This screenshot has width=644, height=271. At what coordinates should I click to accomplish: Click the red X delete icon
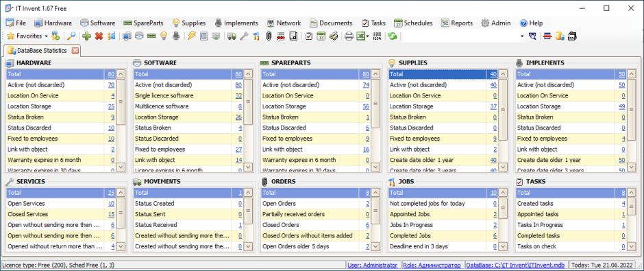(99, 36)
